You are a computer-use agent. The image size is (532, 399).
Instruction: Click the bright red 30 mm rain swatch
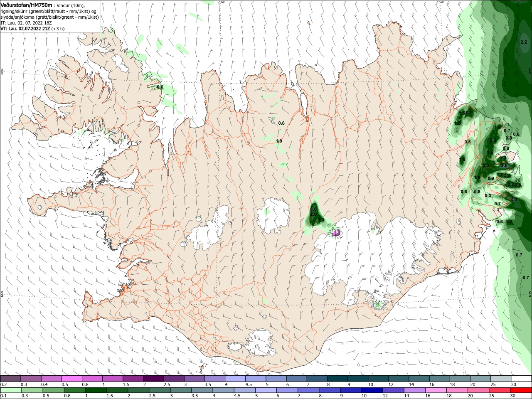[521, 390]
